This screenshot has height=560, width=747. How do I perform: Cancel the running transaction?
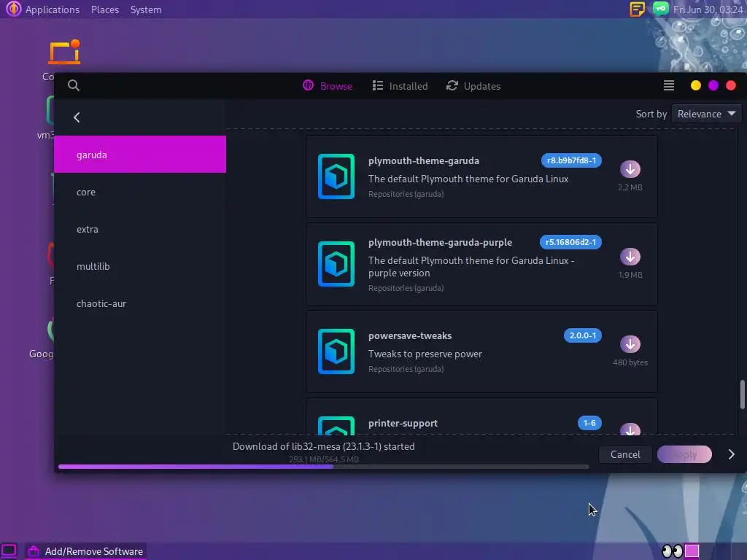[625, 455]
